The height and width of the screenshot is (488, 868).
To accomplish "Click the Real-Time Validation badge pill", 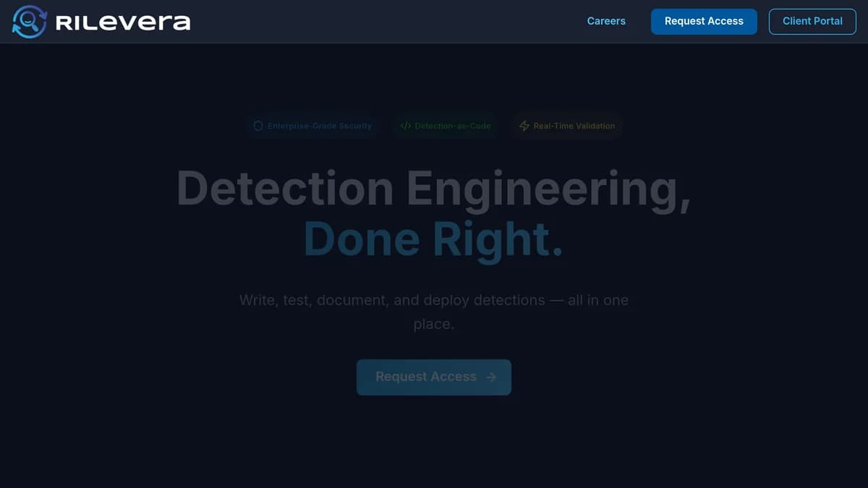I will point(567,126).
